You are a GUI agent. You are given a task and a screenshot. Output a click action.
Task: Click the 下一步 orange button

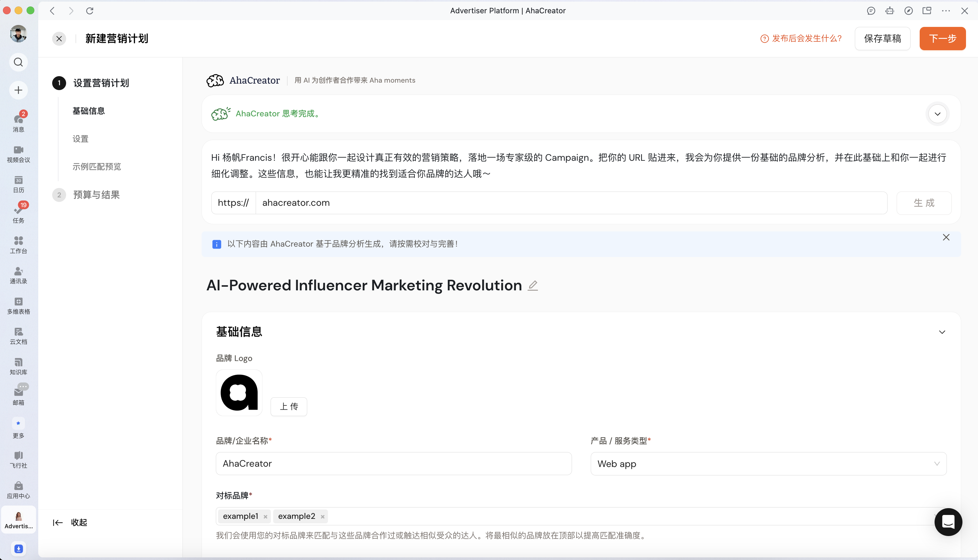coord(942,39)
